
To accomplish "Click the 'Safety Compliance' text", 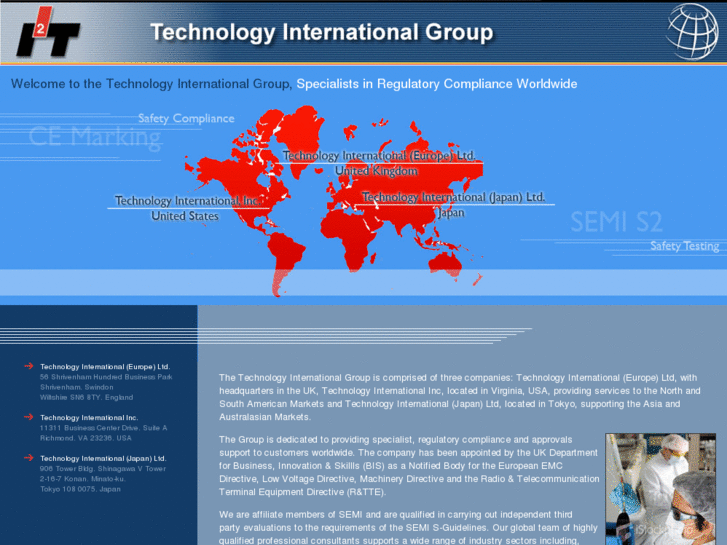I will (186, 118).
